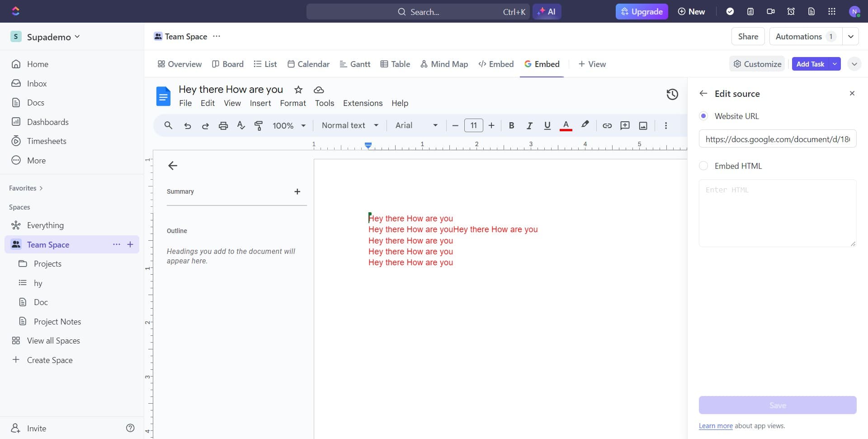
Task: Click the website URL input field
Action: [x=777, y=139]
